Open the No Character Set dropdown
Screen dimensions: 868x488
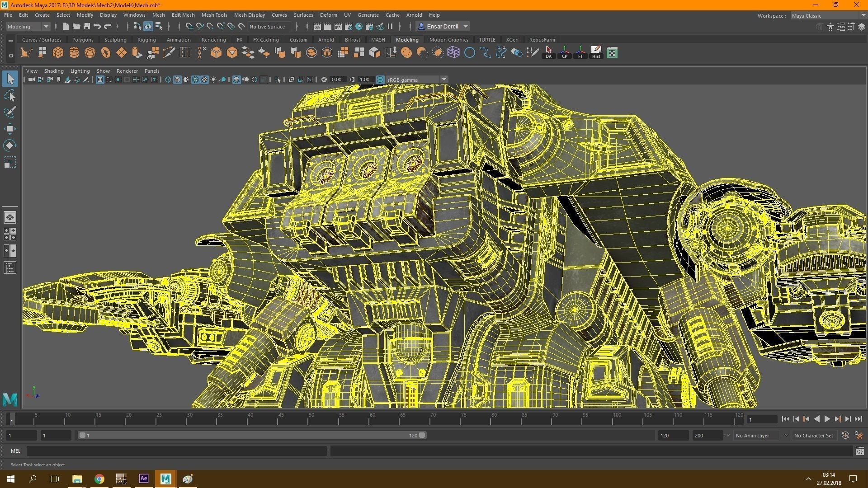tap(813, 436)
